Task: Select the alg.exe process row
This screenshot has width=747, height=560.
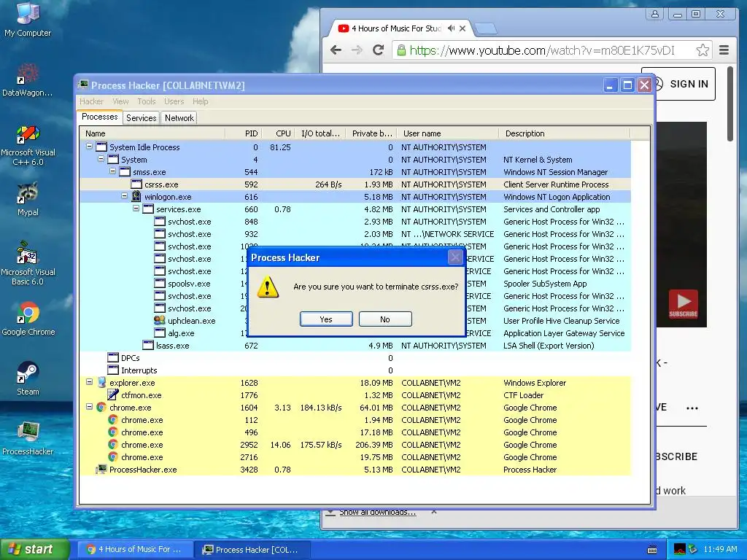Action: (355, 332)
